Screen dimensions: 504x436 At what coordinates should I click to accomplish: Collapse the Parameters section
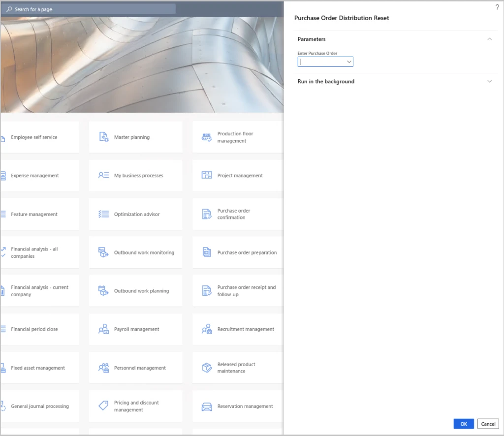[x=490, y=39]
